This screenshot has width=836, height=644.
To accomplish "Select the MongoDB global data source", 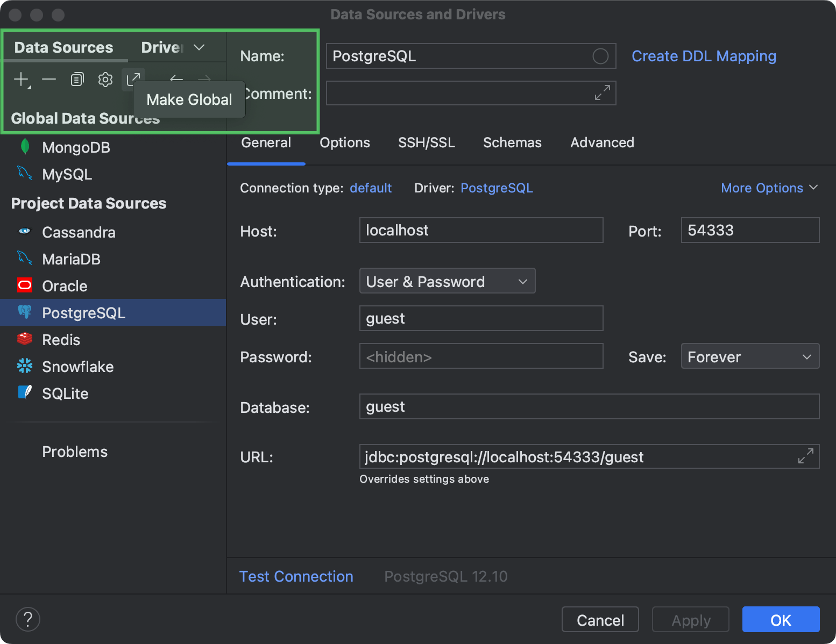I will coord(76,147).
